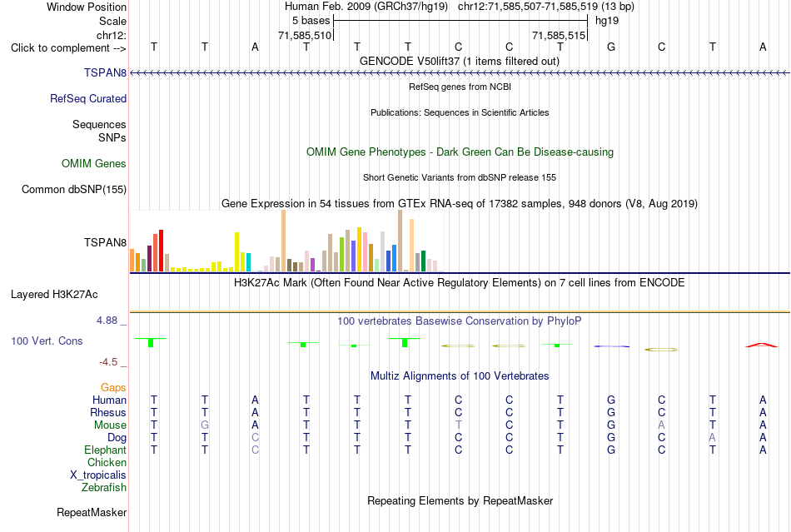Screen dimensions: 791x532
Task: Click the 'chr12:' base position label
Action: point(111,35)
